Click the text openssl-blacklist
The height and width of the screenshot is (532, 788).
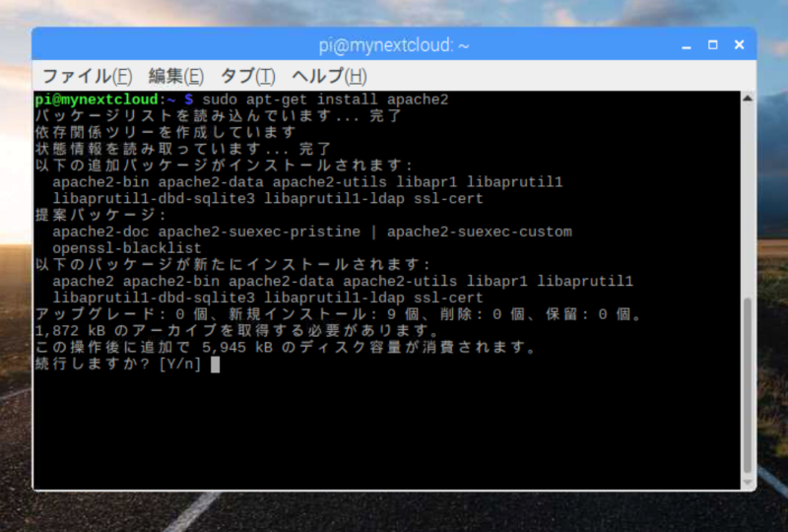127,248
